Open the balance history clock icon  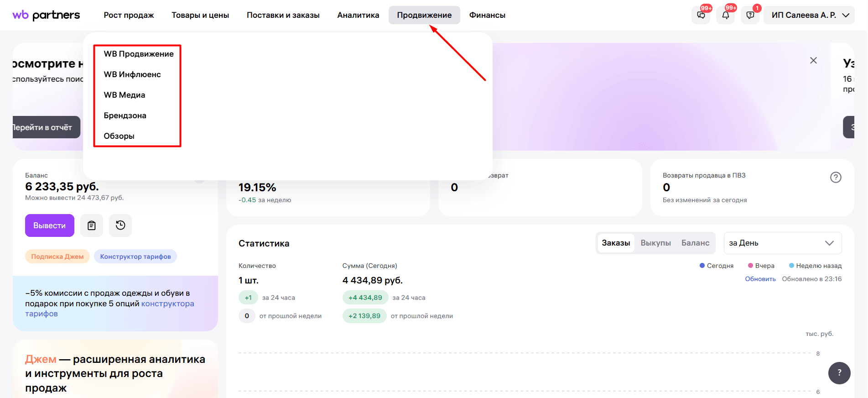coord(120,225)
